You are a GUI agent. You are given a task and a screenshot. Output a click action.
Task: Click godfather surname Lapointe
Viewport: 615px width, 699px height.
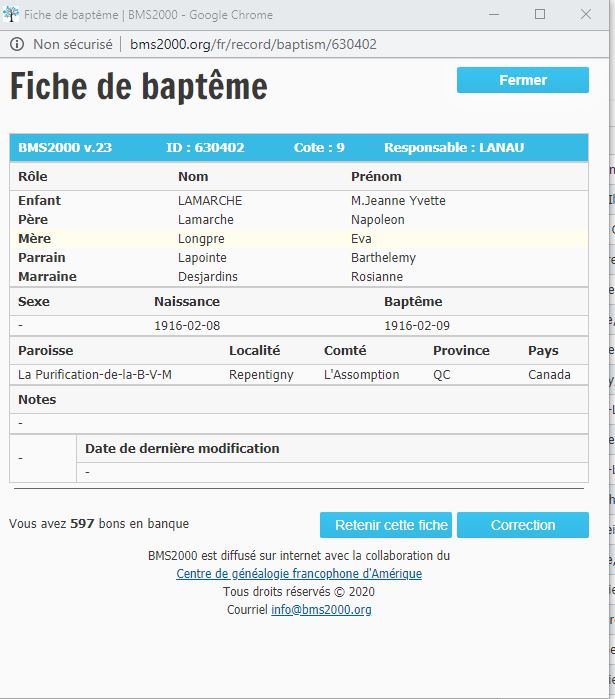(202, 258)
